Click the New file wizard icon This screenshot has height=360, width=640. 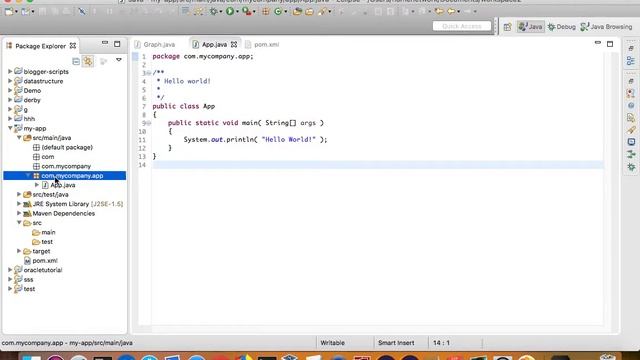tap(9, 11)
